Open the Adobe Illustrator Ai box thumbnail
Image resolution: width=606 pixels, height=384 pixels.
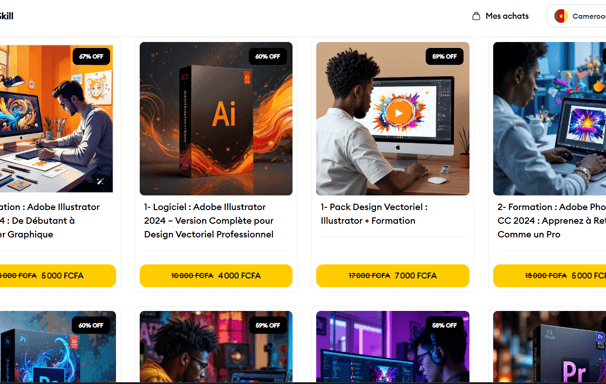coord(216,119)
